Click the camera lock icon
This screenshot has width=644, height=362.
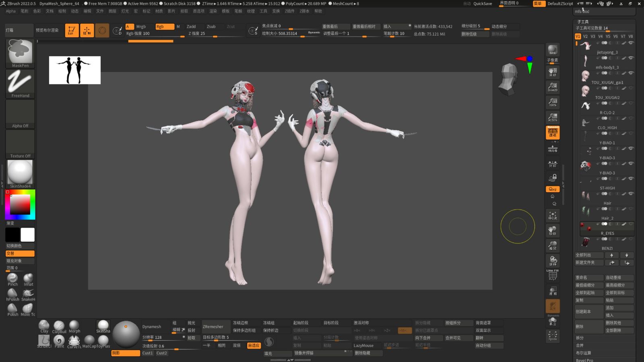pos(553,177)
